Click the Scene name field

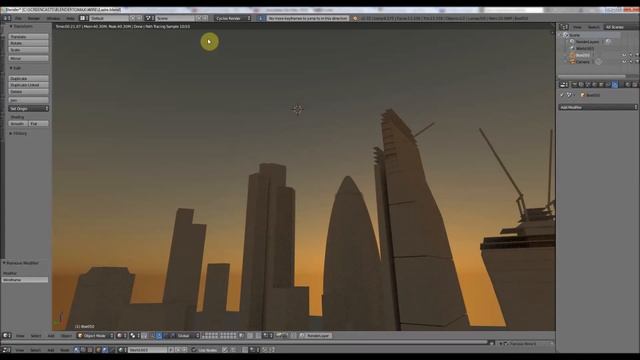click(176, 18)
